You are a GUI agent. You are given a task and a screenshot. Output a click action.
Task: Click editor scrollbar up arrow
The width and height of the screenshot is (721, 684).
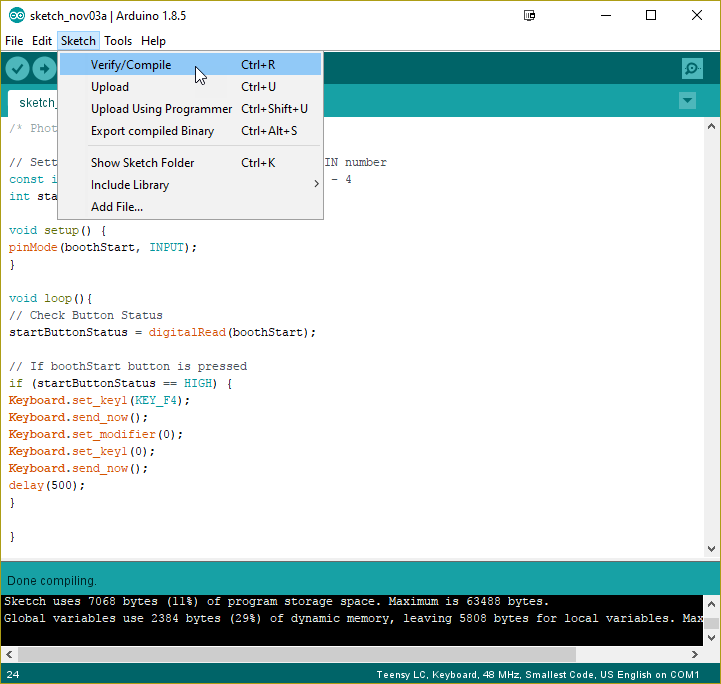[x=711, y=126]
